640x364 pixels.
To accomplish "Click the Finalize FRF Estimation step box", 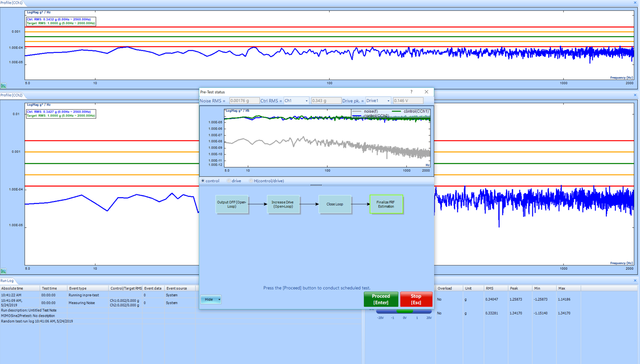I will tap(386, 204).
